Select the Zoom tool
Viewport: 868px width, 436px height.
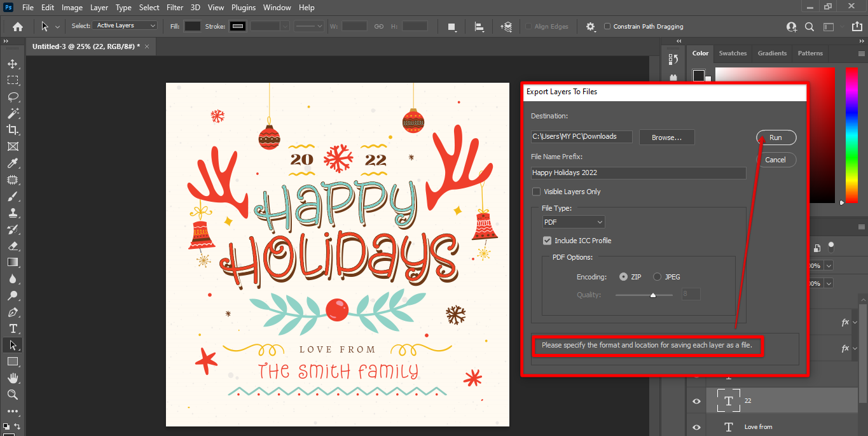[x=12, y=395]
